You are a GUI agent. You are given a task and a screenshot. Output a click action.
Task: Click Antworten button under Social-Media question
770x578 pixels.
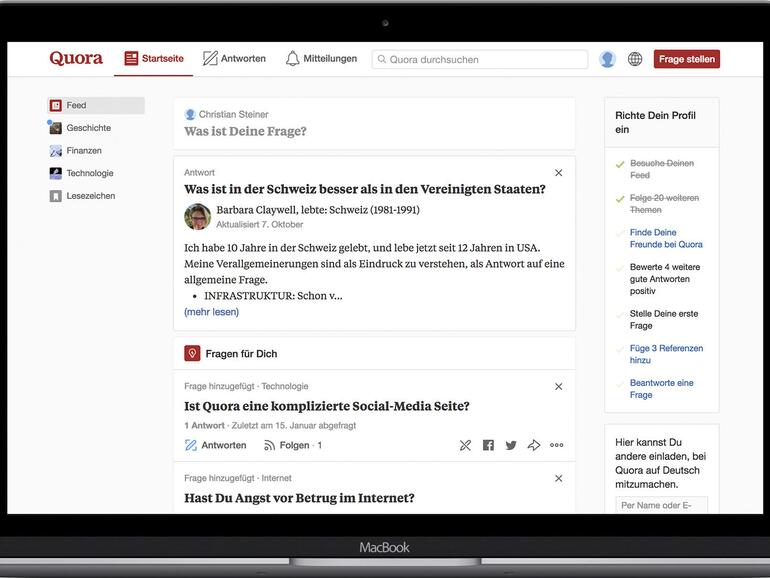pos(216,445)
